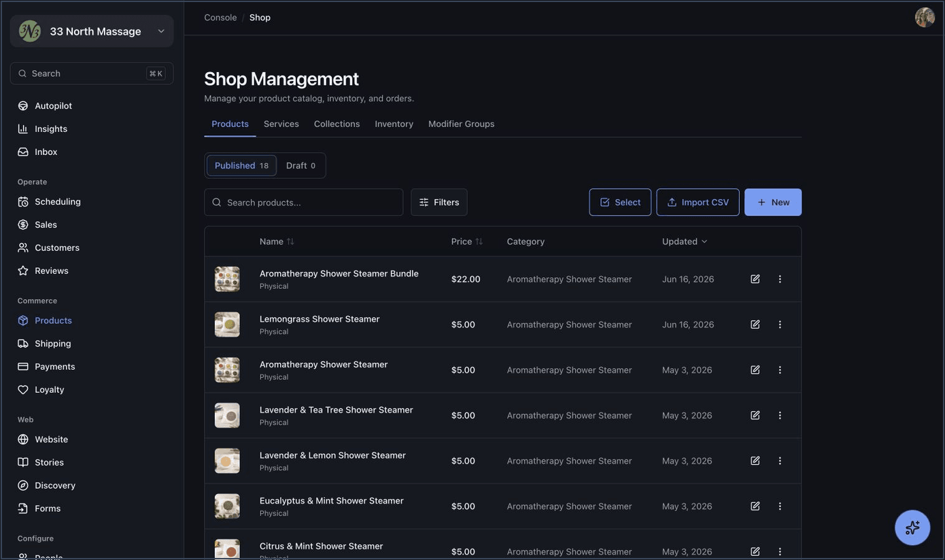Open the Stories book icon
This screenshot has height=560, width=945.
(x=23, y=463)
